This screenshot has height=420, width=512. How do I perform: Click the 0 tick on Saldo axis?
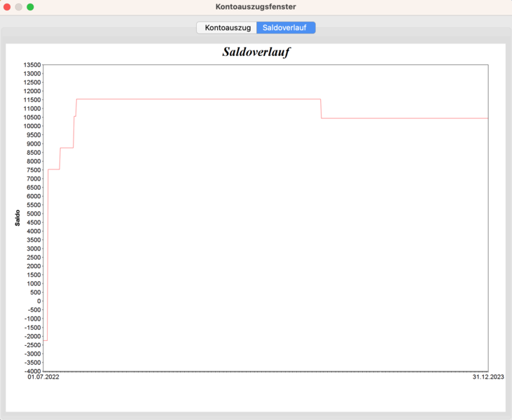point(39,301)
